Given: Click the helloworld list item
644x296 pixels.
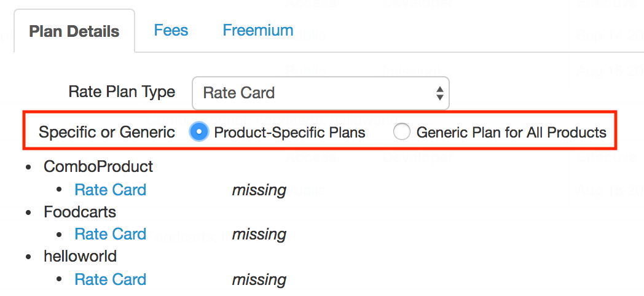Looking at the screenshot, I should tap(80, 256).
